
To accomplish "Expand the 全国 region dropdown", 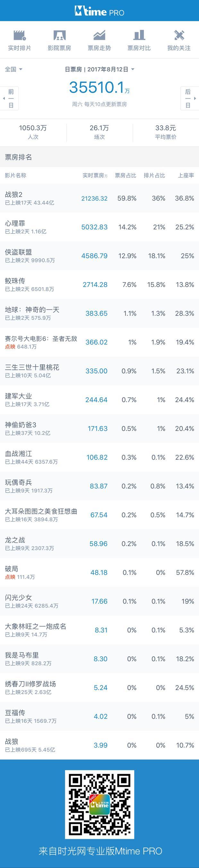I will click(x=13, y=69).
